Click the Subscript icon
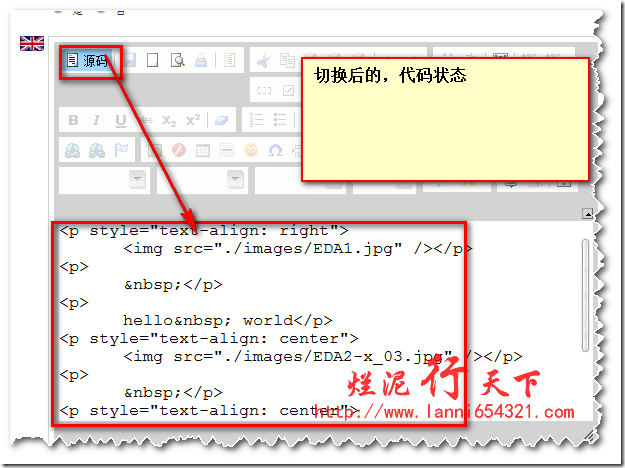 [169, 120]
